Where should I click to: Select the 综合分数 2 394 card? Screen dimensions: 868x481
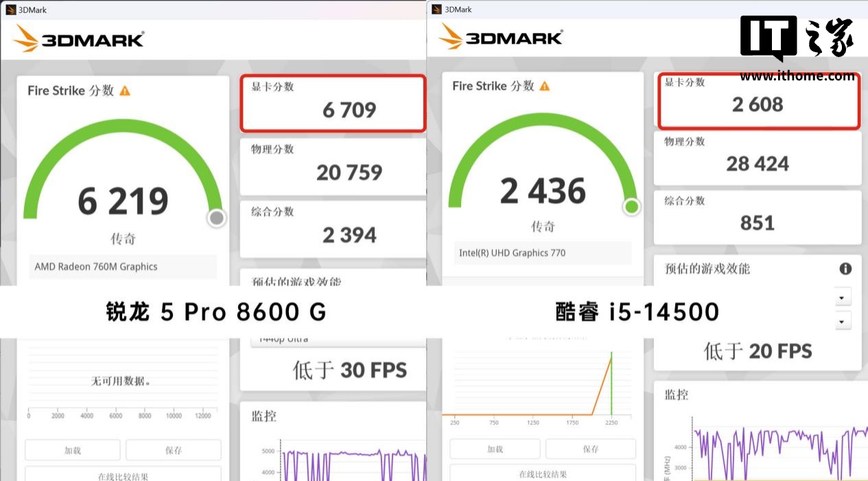click(x=333, y=229)
